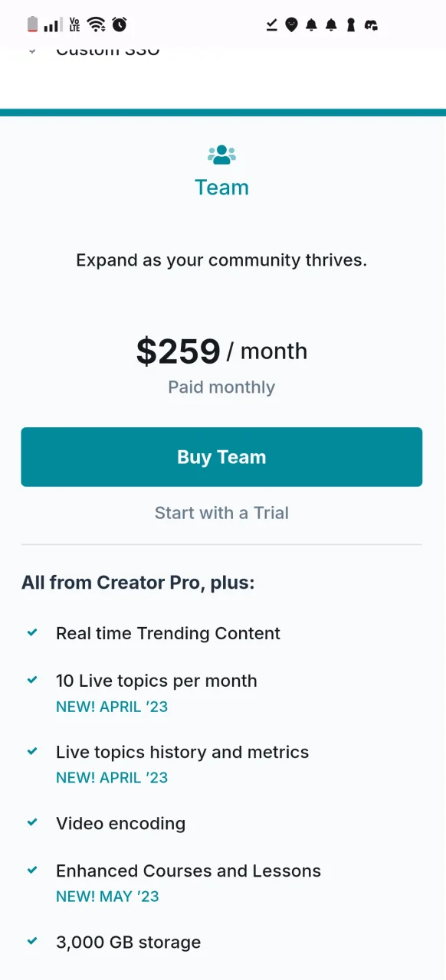Viewport: 446px width, 980px height.
Task: Tap the alarm clock status bar icon
Action: tap(120, 24)
